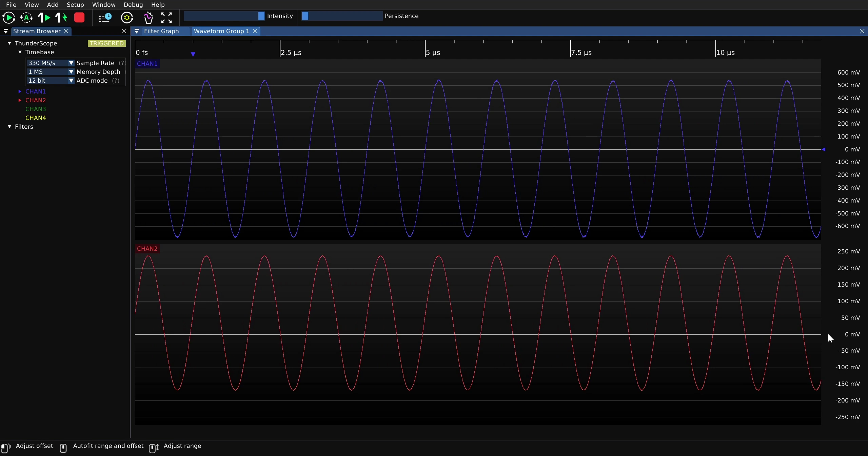Viewport: 868px width, 456px height.
Task: Click the CHAN1 waveform label
Action: coord(147,64)
